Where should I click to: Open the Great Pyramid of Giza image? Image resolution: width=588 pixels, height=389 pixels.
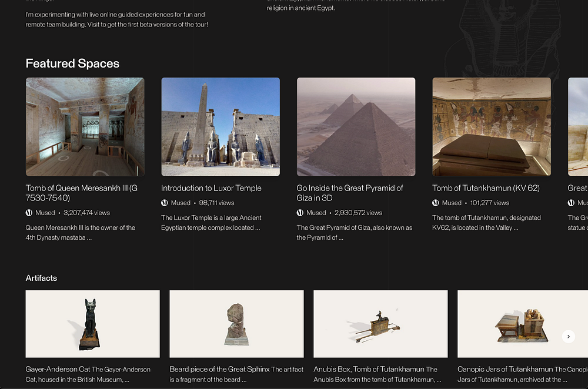pyautogui.click(x=356, y=127)
